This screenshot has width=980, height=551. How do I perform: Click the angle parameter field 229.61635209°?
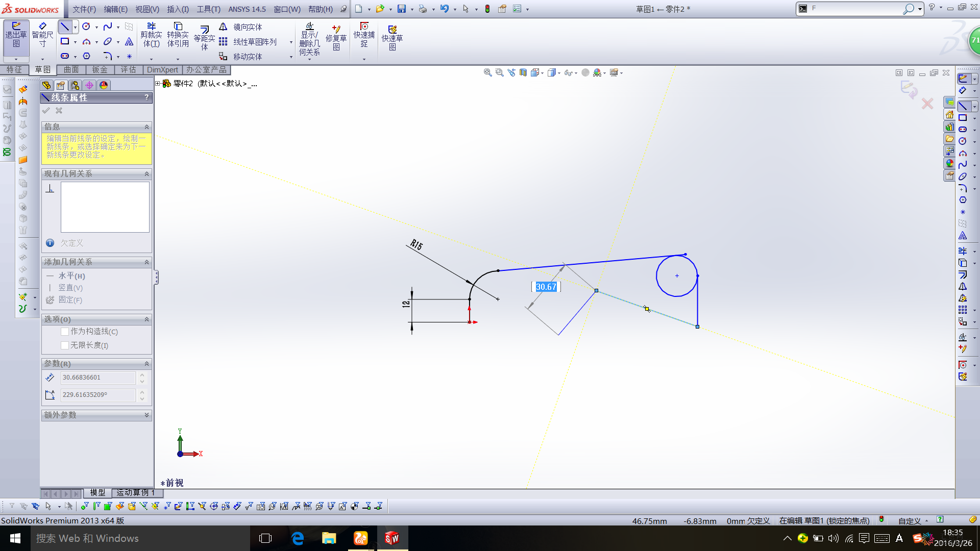tap(98, 395)
